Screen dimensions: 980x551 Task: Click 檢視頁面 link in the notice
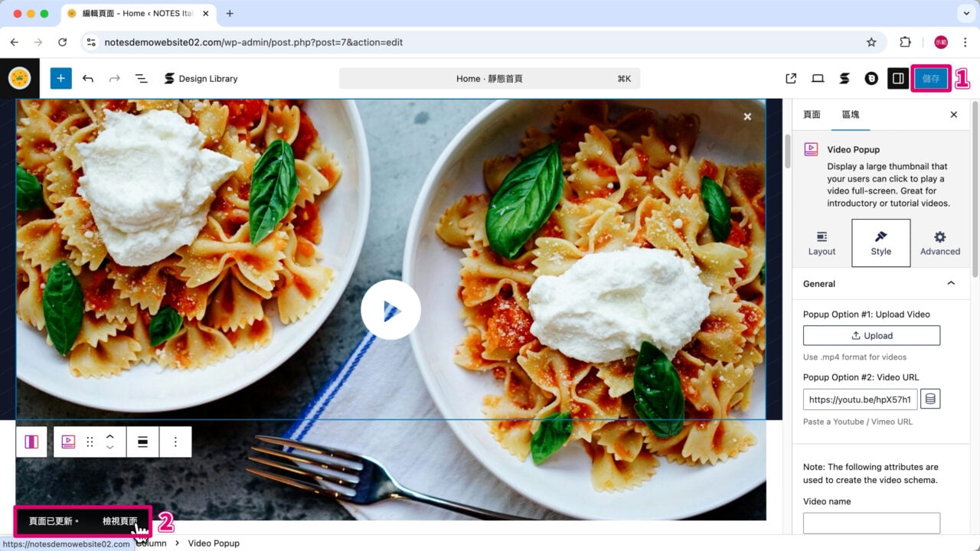point(120,521)
